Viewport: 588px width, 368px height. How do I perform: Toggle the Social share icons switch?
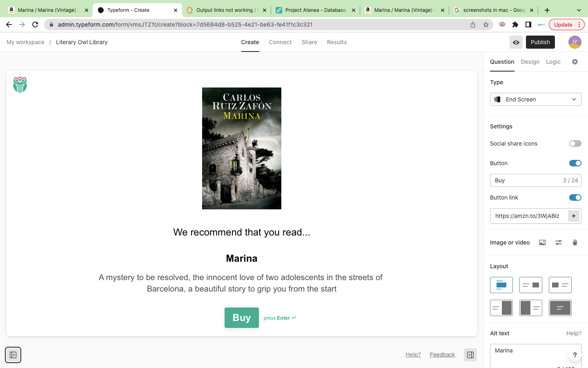click(575, 144)
